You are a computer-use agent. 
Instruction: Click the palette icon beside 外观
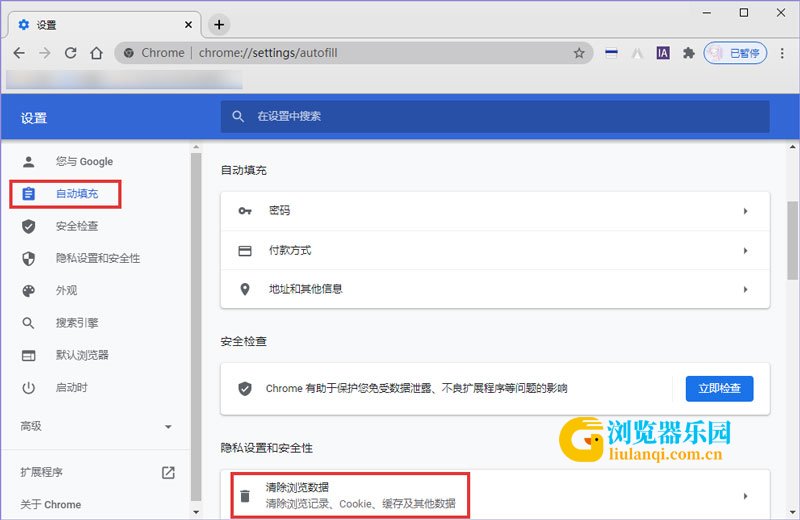[29, 290]
